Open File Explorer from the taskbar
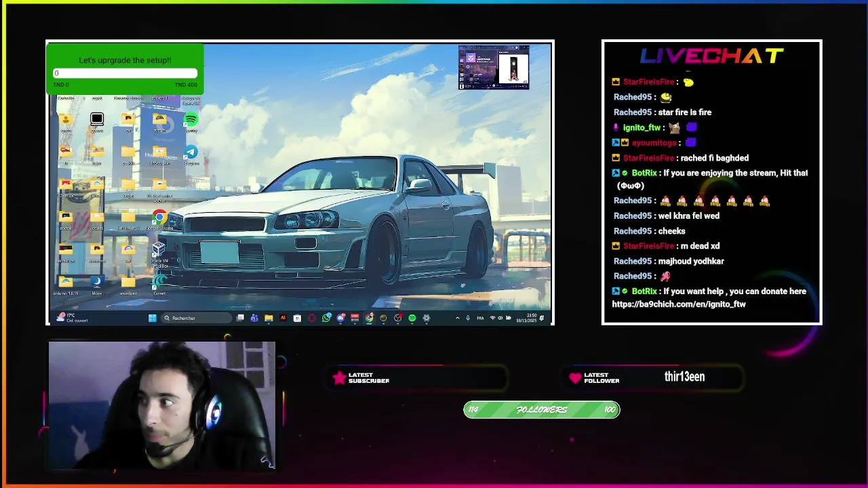The height and width of the screenshot is (488, 868). 269,318
